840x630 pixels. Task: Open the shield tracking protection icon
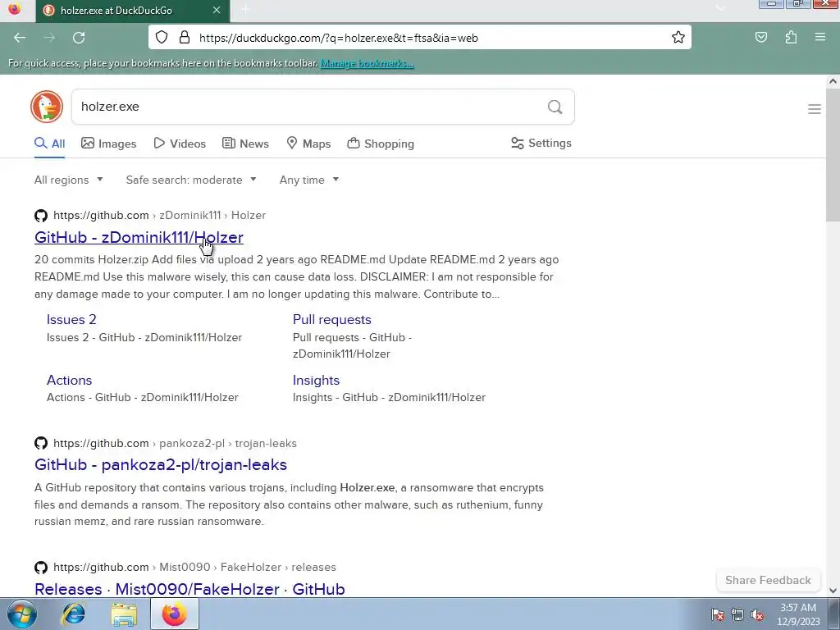tap(162, 37)
